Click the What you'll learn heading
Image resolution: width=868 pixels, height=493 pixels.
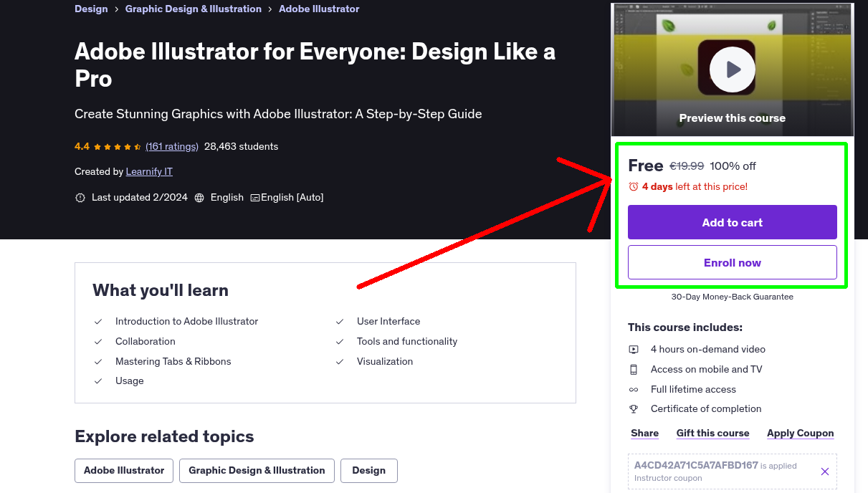tap(161, 290)
